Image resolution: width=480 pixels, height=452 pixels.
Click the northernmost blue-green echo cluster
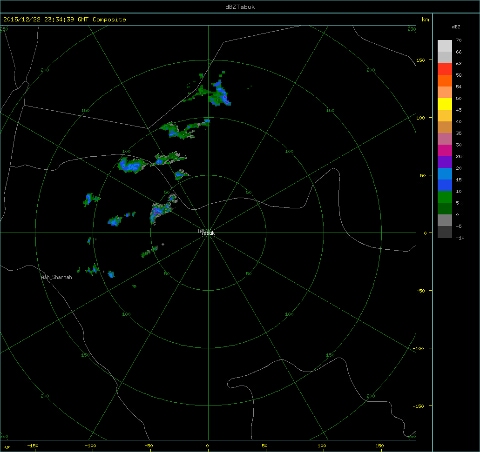(218, 93)
